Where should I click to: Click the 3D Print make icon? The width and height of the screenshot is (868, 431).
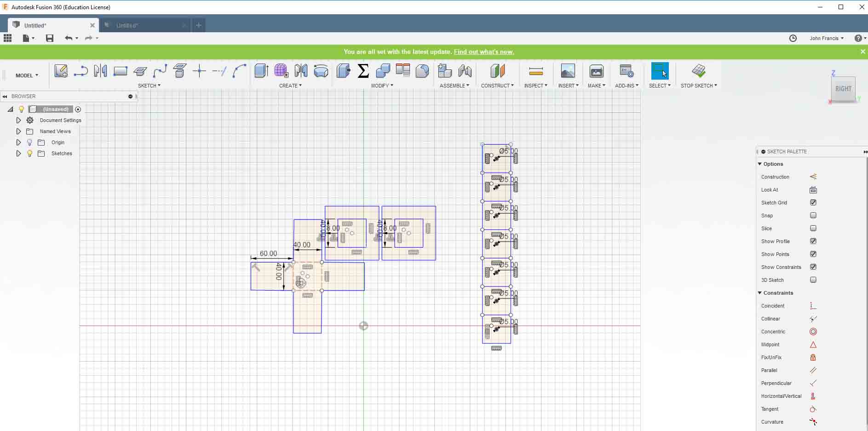pos(596,71)
